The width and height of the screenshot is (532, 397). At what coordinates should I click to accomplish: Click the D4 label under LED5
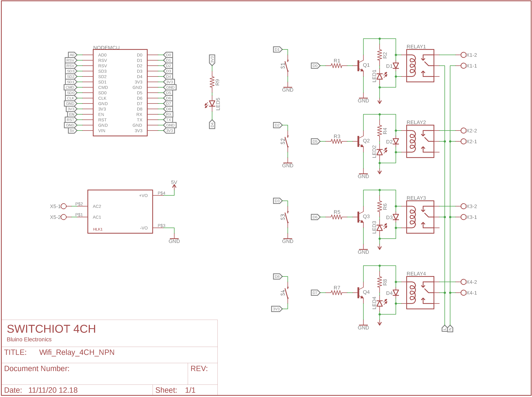212,124
